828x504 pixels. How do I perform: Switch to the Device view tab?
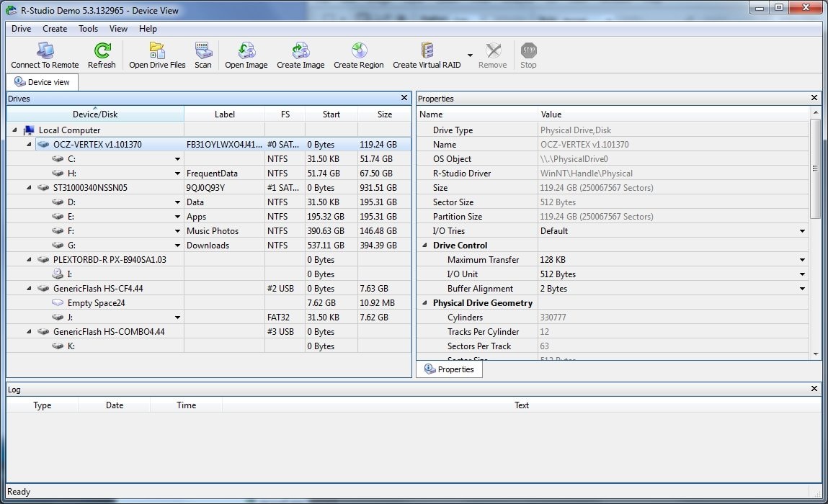43,82
